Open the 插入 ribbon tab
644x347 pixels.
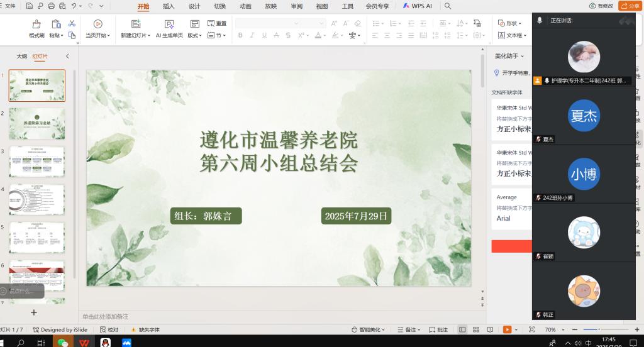[x=169, y=6]
